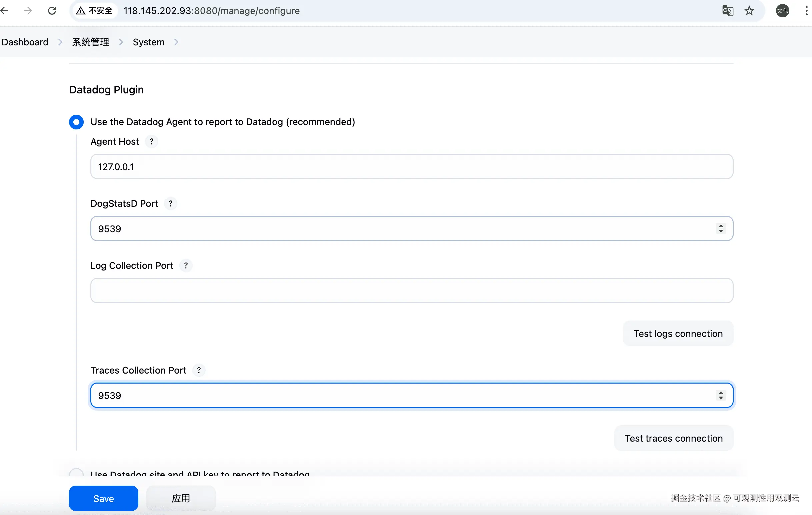
Task: Open the Dashboard breadcrumb
Action: (25, 42)
